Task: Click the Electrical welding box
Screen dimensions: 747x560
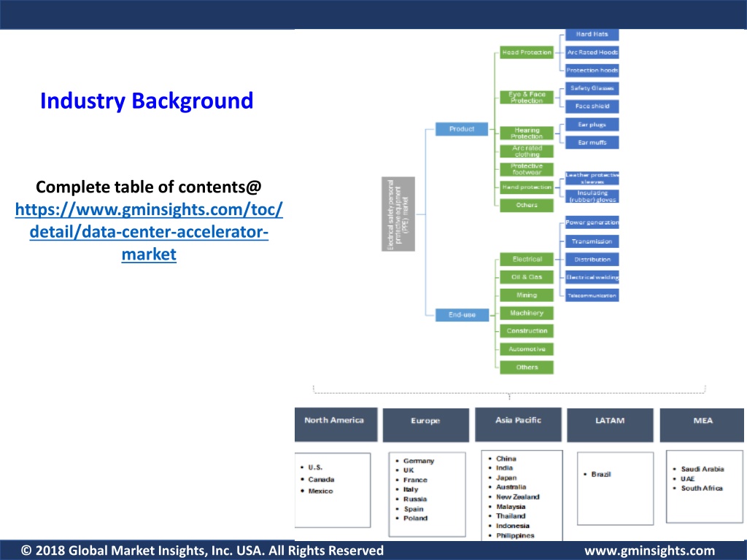Action: tap(592, 277)
